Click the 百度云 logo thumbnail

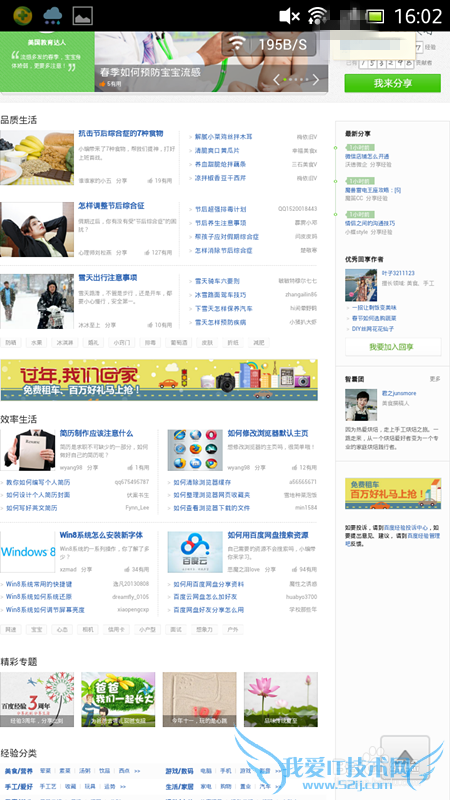195,552
